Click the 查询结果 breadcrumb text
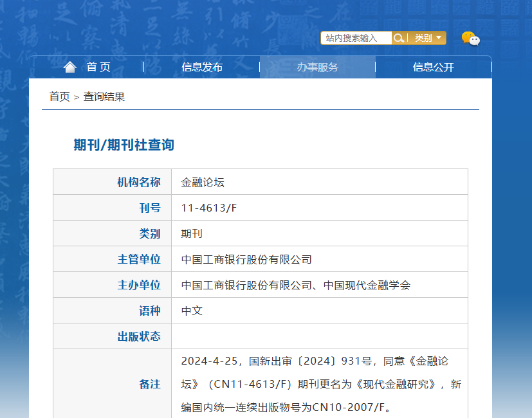This screenshot has width=532, height=418. (x=104, y=96)
